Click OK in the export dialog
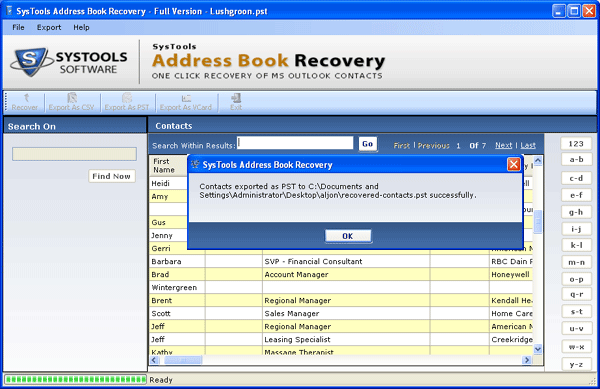The height and width of the screenshot is (389, 600). pyautogui.click(x=348, y=236)
